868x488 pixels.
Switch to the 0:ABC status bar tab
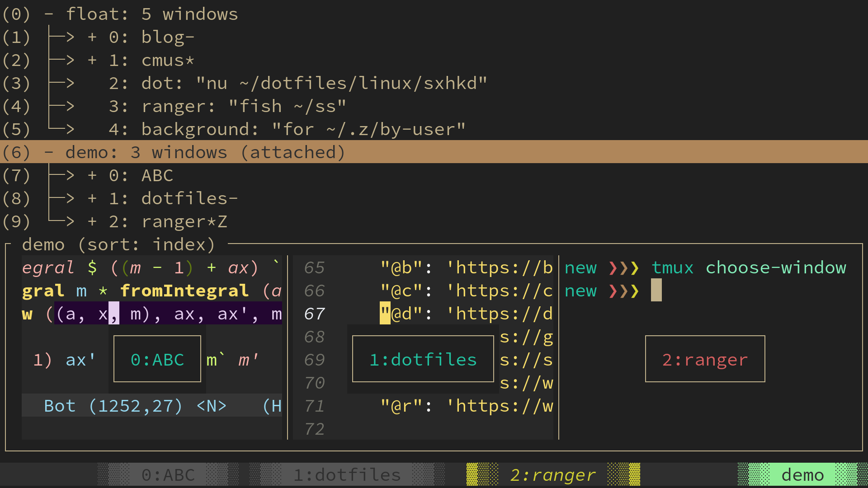pos(168,475)
